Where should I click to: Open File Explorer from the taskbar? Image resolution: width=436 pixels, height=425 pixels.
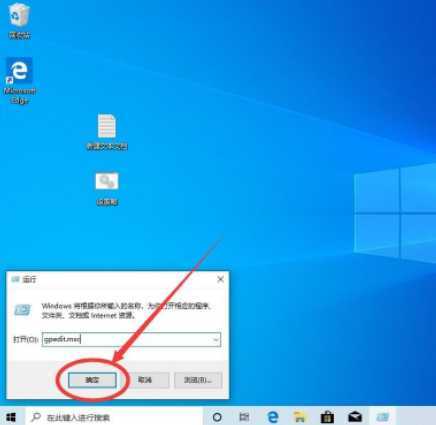(x=299, y=417)
